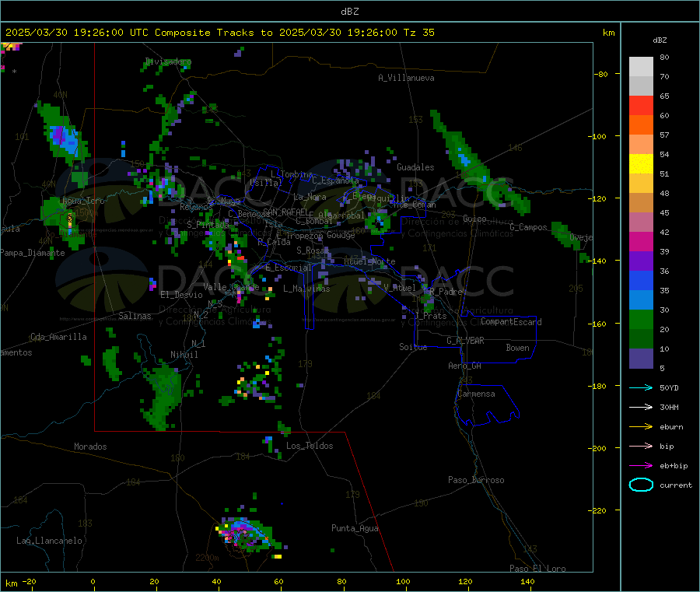Click the Nihuil map label
This screenshot has width=700, height=592.
[x=184, y=355]
